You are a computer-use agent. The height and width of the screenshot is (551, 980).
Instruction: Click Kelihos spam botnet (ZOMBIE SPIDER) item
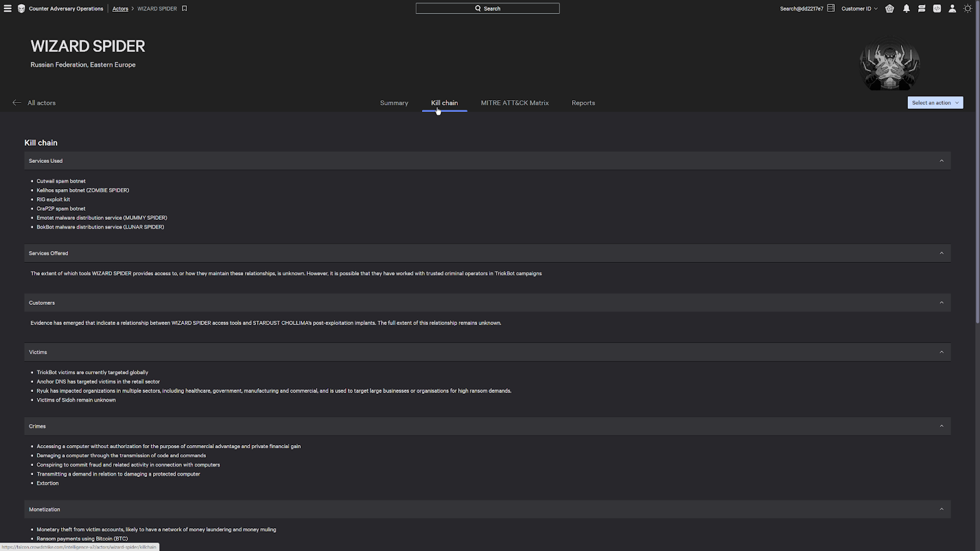click(83, 190)
